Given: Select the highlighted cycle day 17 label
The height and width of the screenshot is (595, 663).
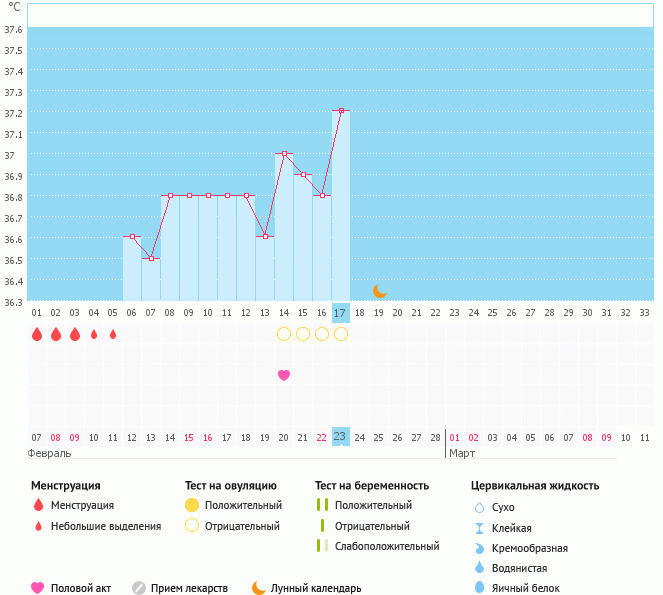Looking at the screenshot, I should (341, 312).
